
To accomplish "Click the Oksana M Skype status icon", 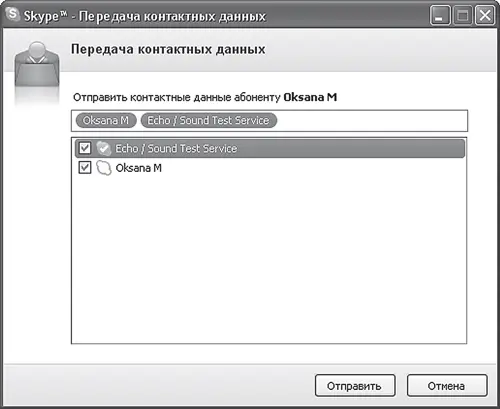I will click(104, 168).
